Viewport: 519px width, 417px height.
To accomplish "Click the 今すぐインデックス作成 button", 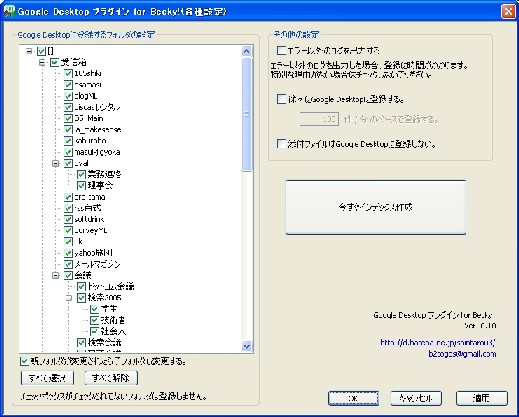I will point(376,207).
